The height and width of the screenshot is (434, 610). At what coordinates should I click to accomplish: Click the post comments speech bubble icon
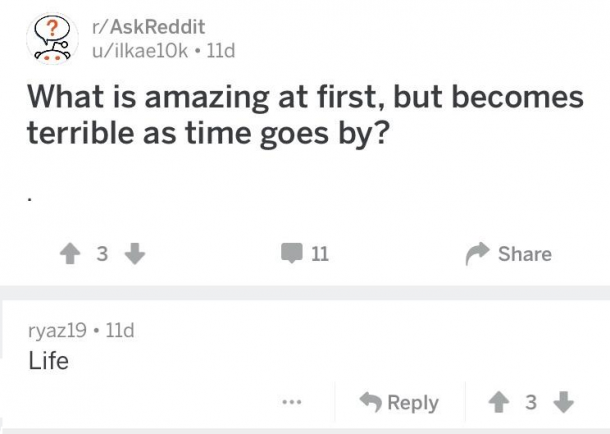click(x=290, y=254)
